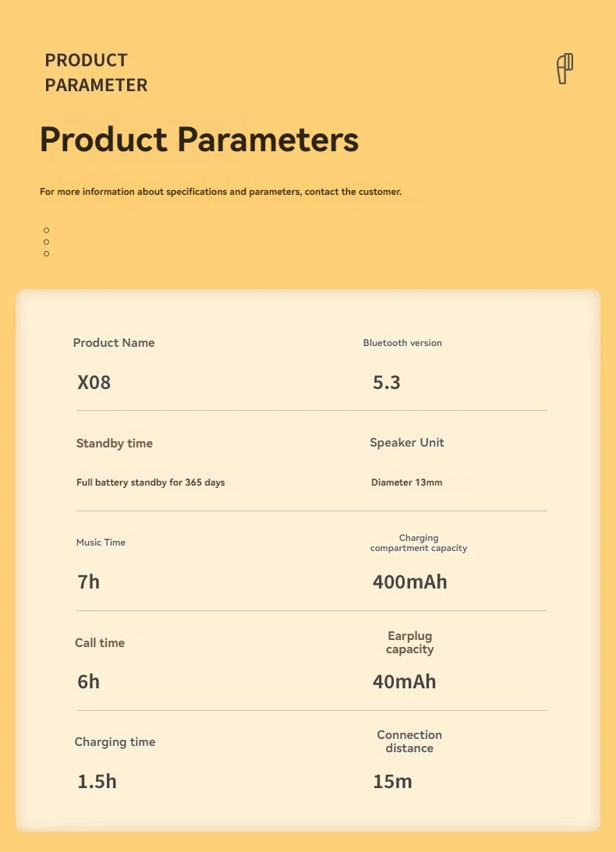Screen dimensions: 616x852
Task: Select the Bluetooth version 5.3 value
Action: click(x=387, y=383)
